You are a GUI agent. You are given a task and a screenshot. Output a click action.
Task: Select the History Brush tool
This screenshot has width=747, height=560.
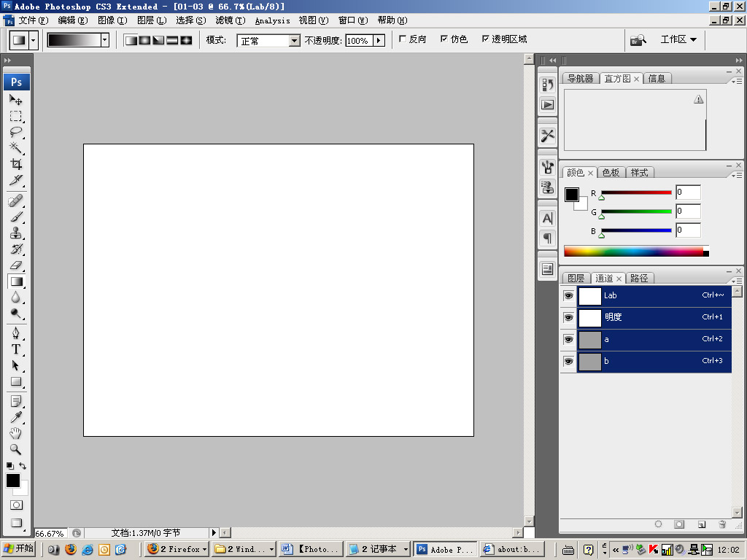(x=16, y=249)
